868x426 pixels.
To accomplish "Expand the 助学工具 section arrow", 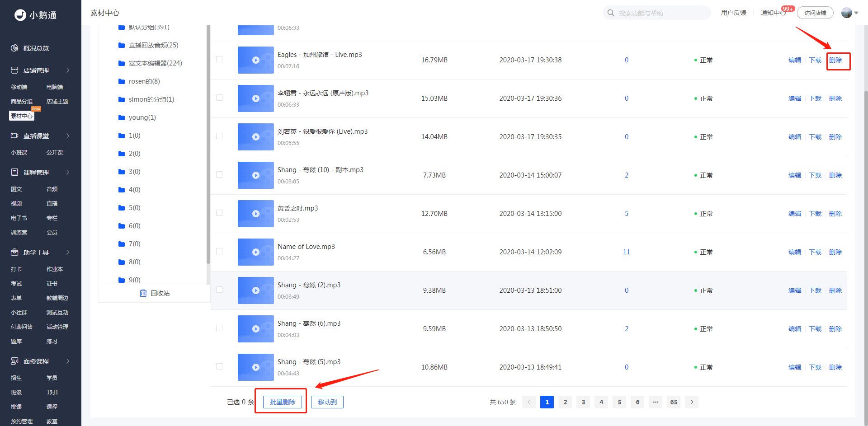I will point(68,252).
